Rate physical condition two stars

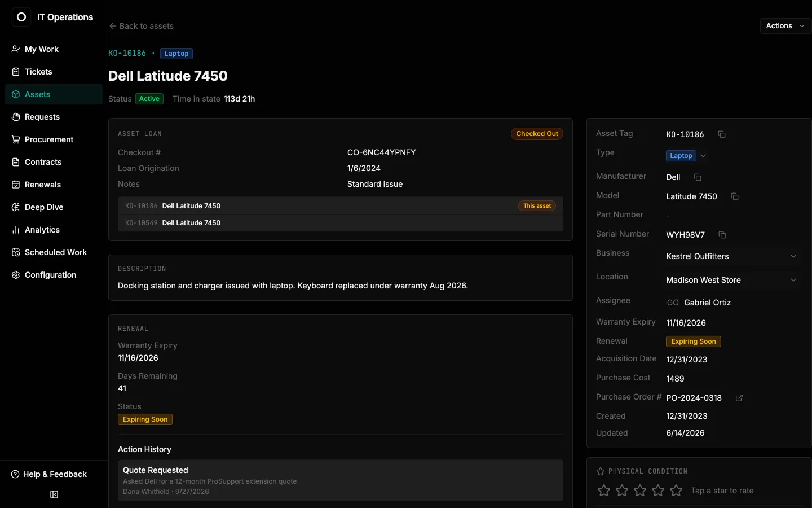point(622,491)
